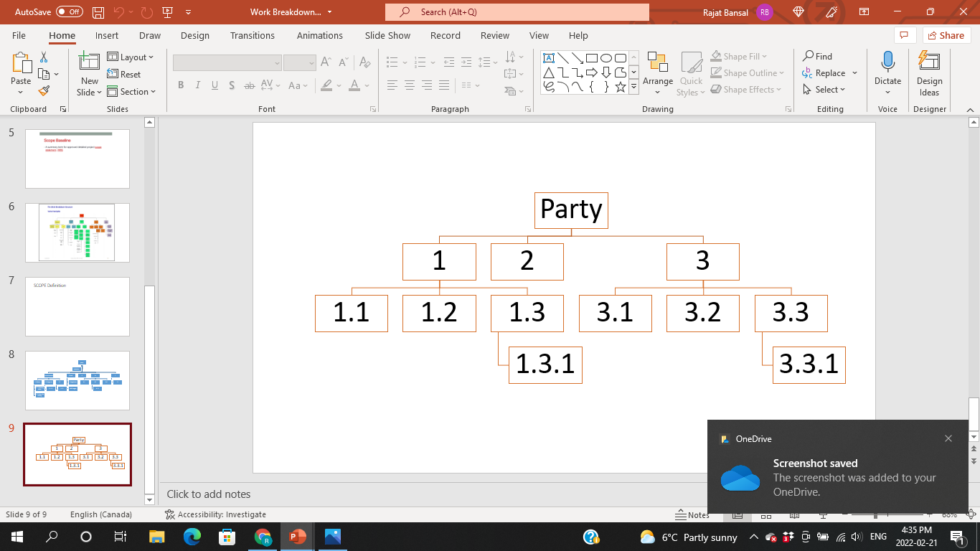The width and height of the screenshot is (980, 551).
Task: Toggle italic formatting
Action: (x=197, y=85)
